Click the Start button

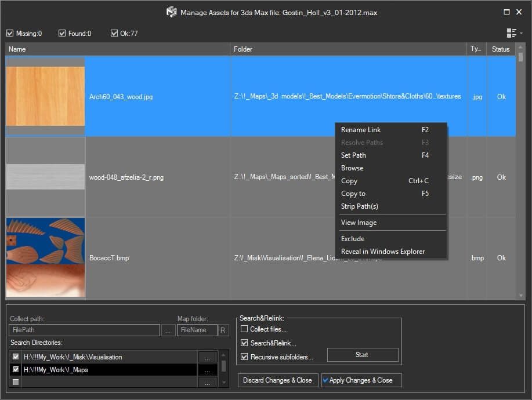click(x=363, y=355)
